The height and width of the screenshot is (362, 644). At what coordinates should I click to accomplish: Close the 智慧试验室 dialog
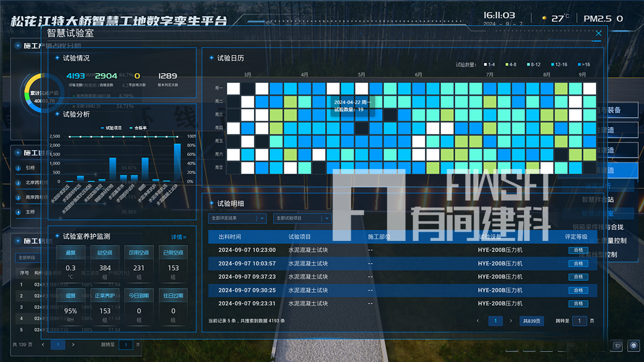[x=598, y=33]
